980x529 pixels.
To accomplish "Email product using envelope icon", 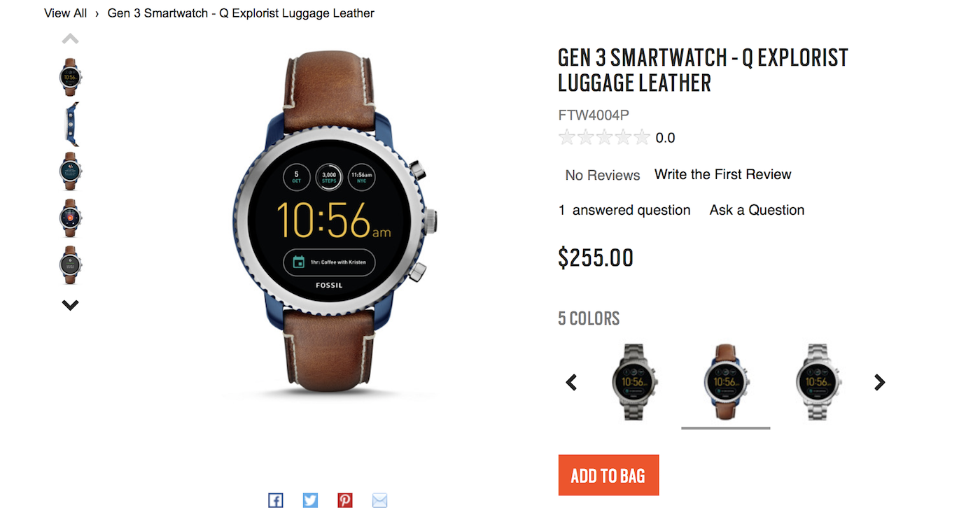I will click(x=379, y=500).
